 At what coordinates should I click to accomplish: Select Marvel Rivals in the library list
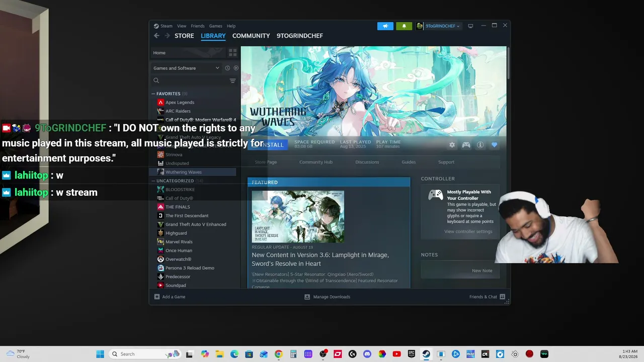[179, 242]
